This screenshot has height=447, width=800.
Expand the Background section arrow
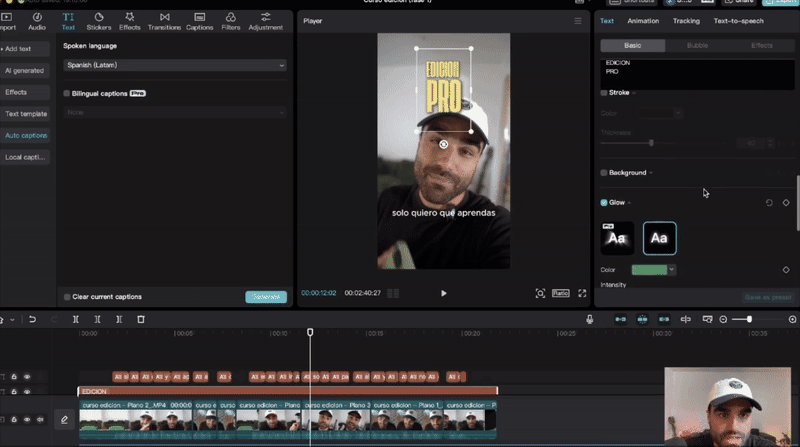coord(651,173)
